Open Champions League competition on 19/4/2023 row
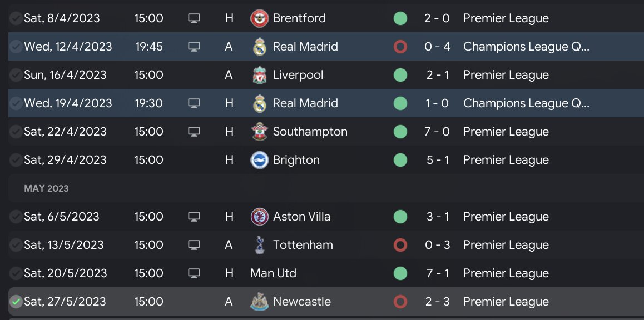This screenshot has width=644, height=320. [x=526, y=103]
